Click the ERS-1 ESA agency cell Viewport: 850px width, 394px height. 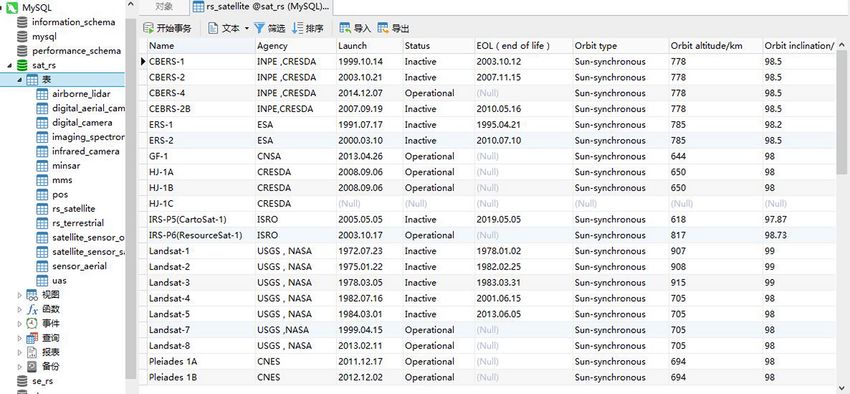point(295,125)
